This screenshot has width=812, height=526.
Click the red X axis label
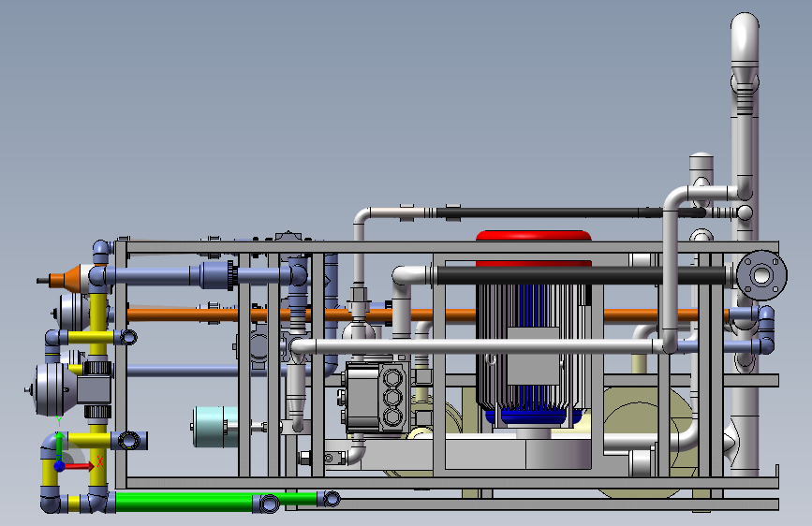coord(100,461)
